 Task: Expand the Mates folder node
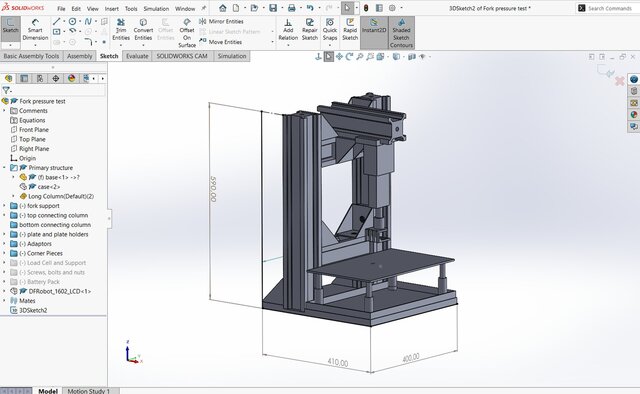[4, 301]
